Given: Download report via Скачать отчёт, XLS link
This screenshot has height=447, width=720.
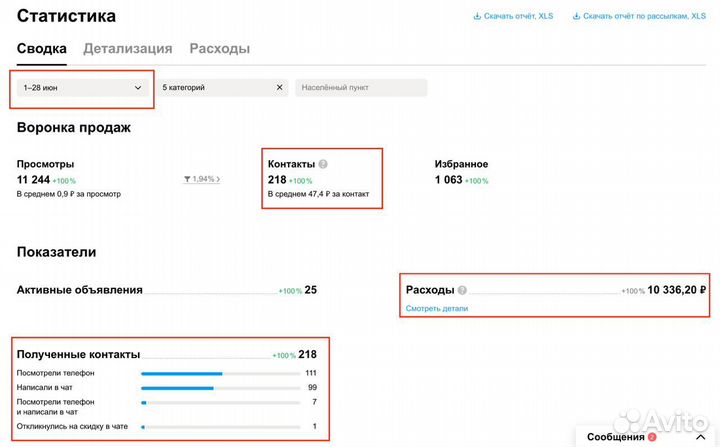Looking at the screenshot, I should [x=518, y=16].
